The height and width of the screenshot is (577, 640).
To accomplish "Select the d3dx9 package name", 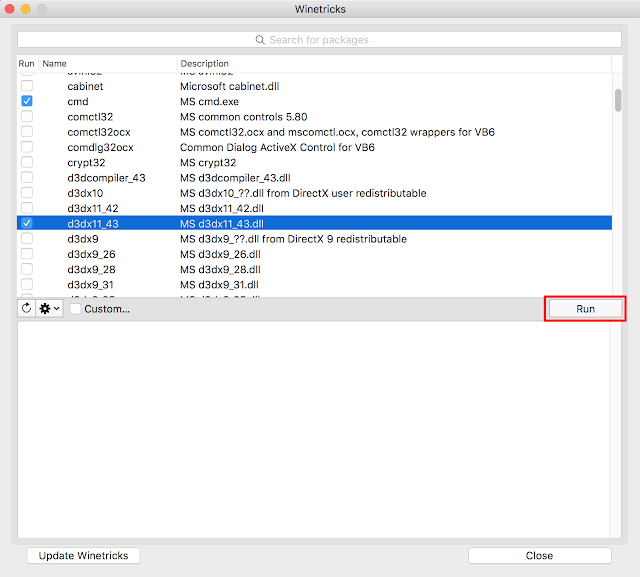I will pyautogui.click(x=83, y=239).
